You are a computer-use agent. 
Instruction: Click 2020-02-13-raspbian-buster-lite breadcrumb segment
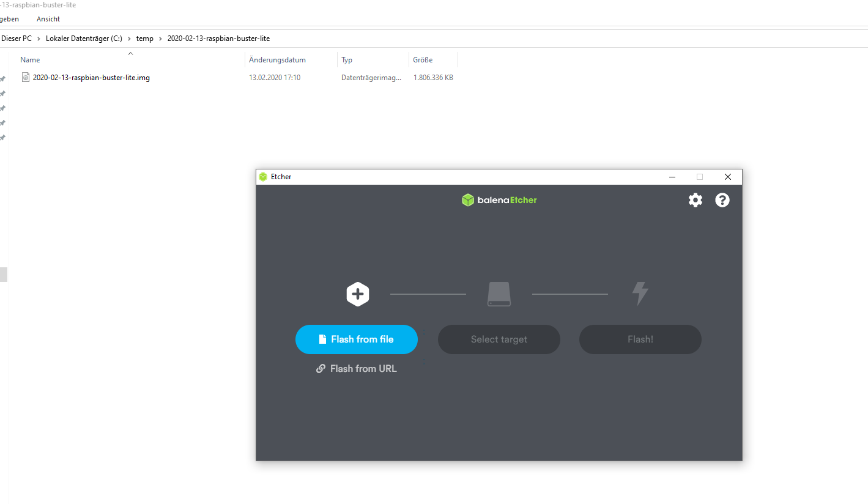(x=218, y=39)
